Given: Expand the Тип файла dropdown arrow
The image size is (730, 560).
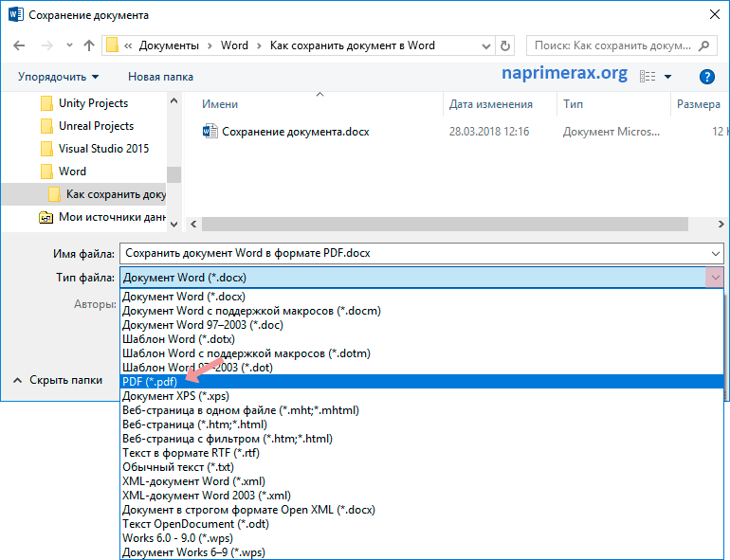Looking at the screenshot, I should coord(715,278).
